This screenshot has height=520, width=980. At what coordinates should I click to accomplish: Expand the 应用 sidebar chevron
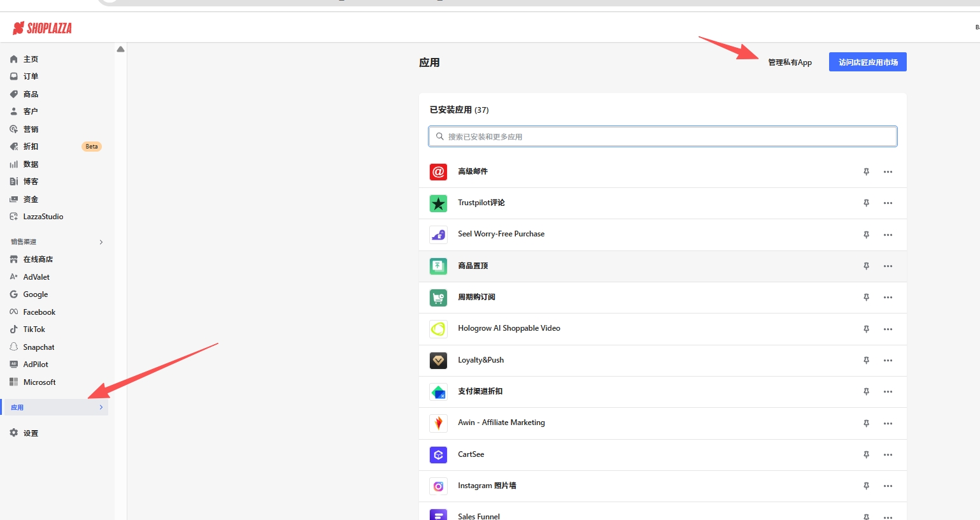point(101,407)
